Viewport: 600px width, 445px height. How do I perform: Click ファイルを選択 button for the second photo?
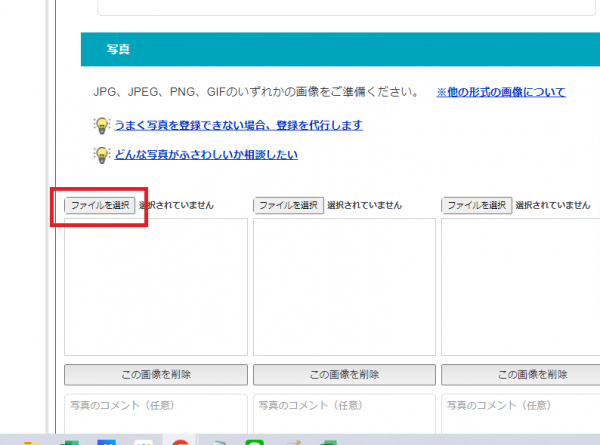click(x=288, y=205)
